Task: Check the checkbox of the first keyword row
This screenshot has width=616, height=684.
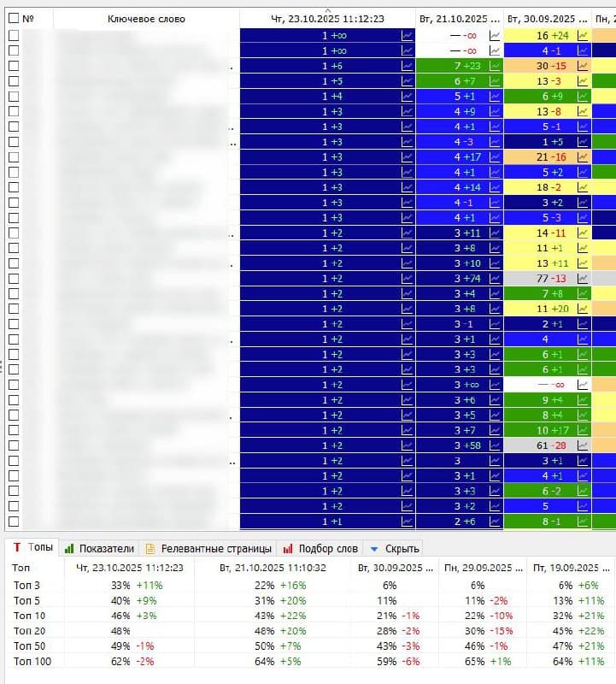Action: [13, 36]
